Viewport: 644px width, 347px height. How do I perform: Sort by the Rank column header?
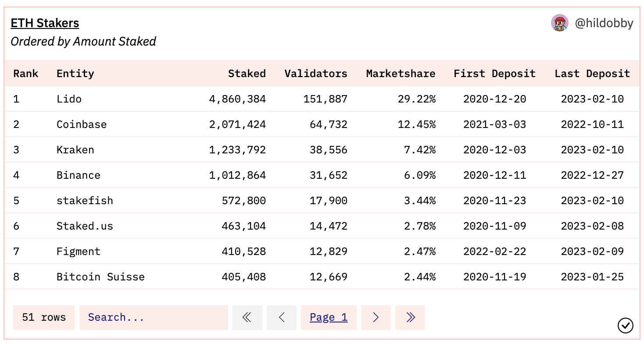pos(26,74)
